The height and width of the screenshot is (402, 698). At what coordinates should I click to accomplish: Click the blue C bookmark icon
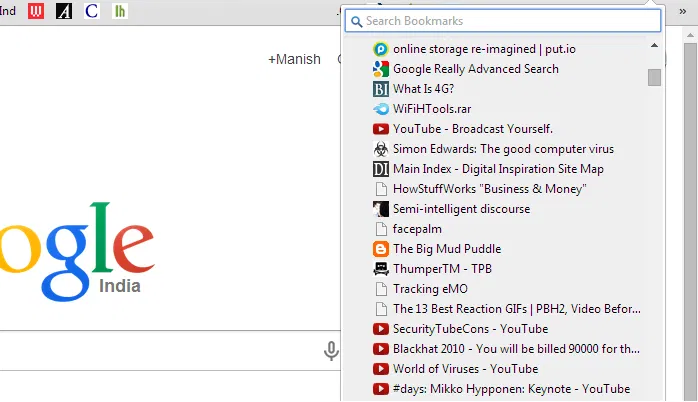coord(92,11)
